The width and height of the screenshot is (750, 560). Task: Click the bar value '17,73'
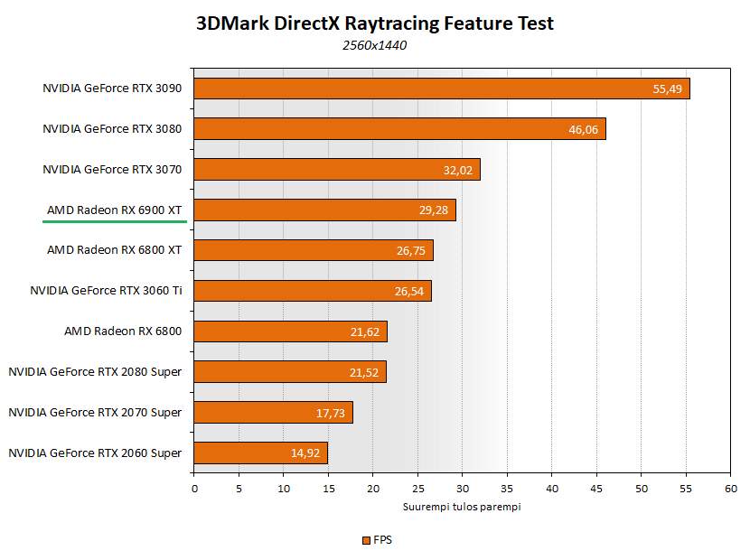(331, 414)
